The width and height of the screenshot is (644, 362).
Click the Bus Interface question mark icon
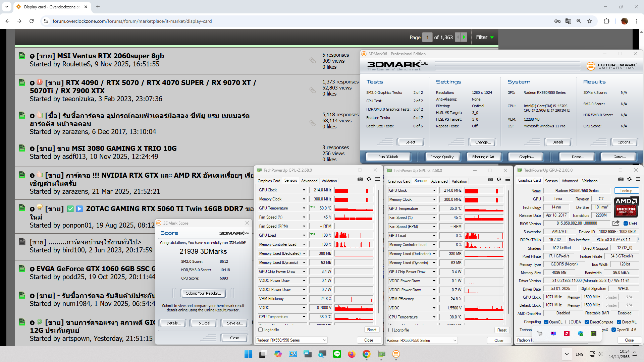coord(638,240)
